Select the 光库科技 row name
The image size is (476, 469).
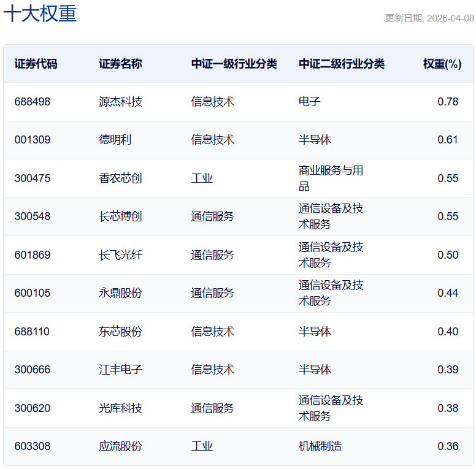click(x=120, y=408)
